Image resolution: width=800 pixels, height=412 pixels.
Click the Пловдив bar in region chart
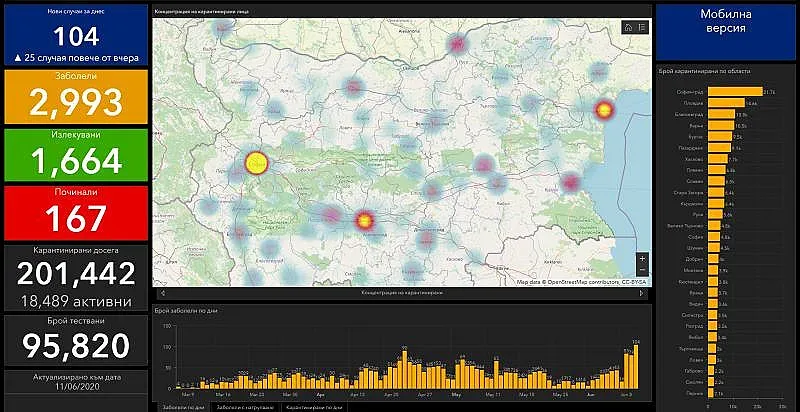(728, 102)
